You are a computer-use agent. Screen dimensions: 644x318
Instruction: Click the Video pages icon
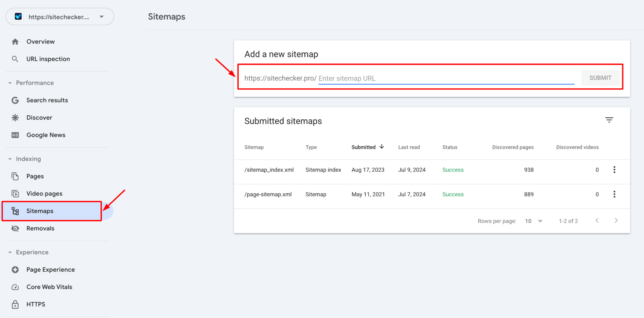coord(15,194)
